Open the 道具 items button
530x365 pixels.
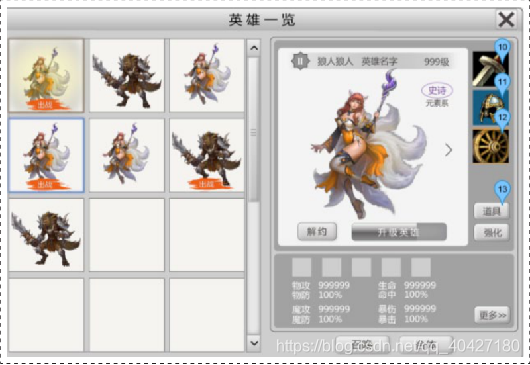coord(491,212)
